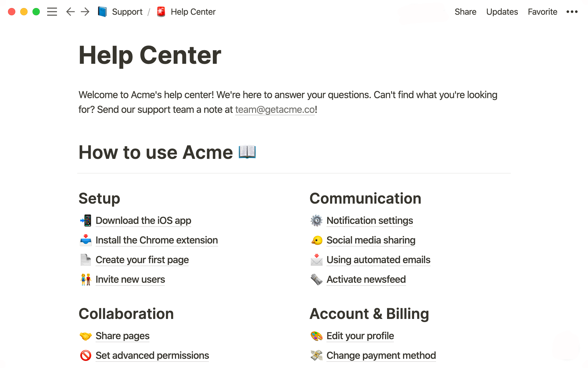Viewport: 588px width, 368px height.
Task: Click the Help Center page title breadcrumb
Action: [193, 11]
